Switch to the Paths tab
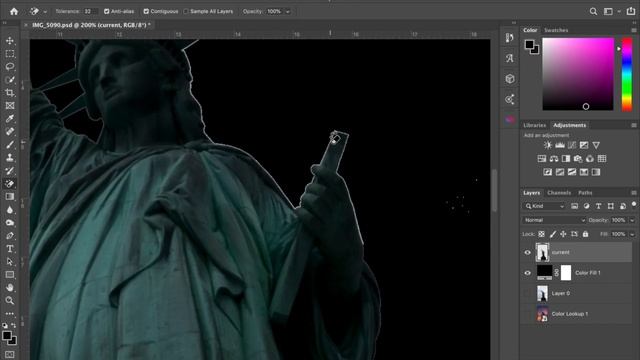Image resolution: width=640 pixels, height=360 pixels. 585,193
